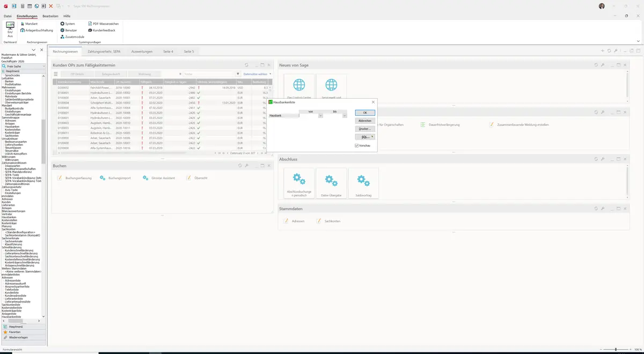The image size is (644, 354).
Task: Refresh the Kunden OPs zum Fälligkeitstermin panel
Action: click(x=246, y=65)
